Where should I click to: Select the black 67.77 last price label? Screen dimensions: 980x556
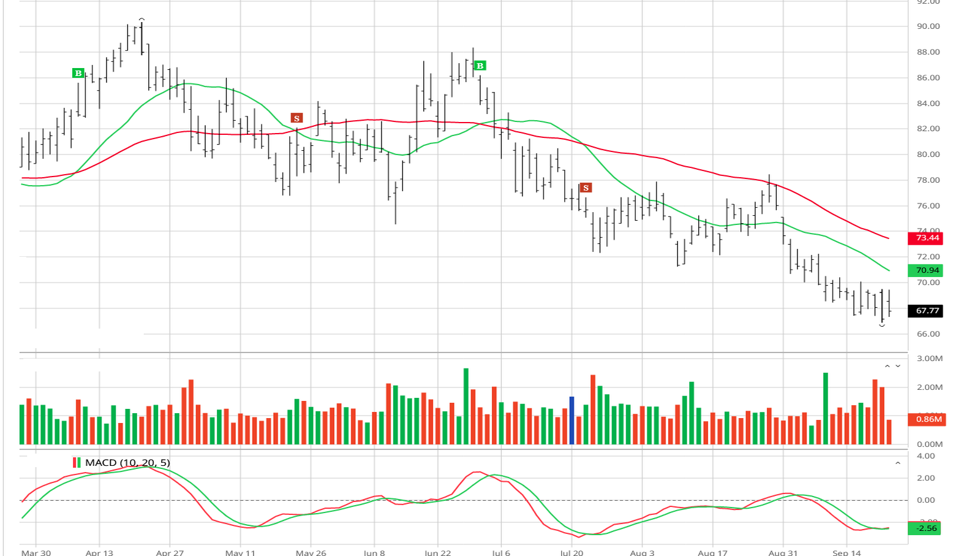point(925,311)
